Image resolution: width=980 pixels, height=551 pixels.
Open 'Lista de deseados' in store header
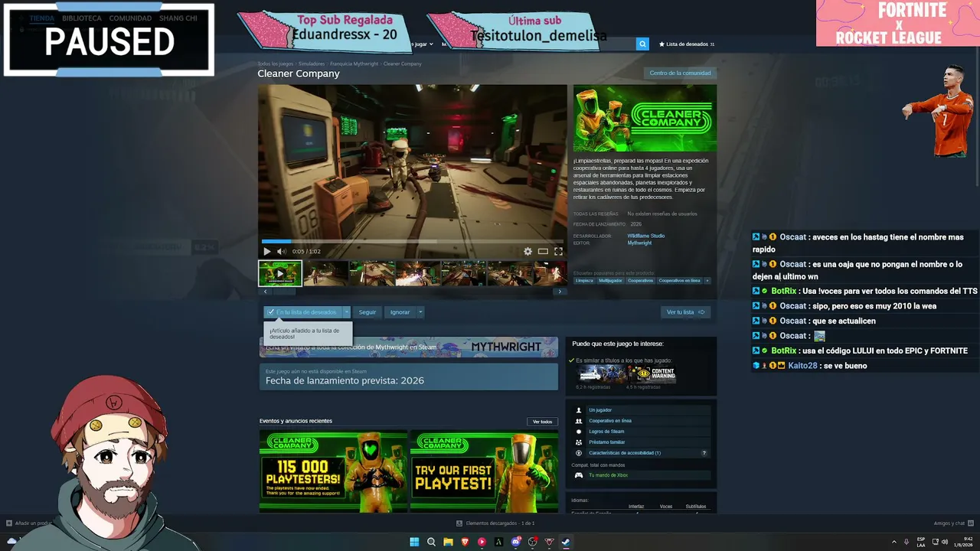click(687, 44)
